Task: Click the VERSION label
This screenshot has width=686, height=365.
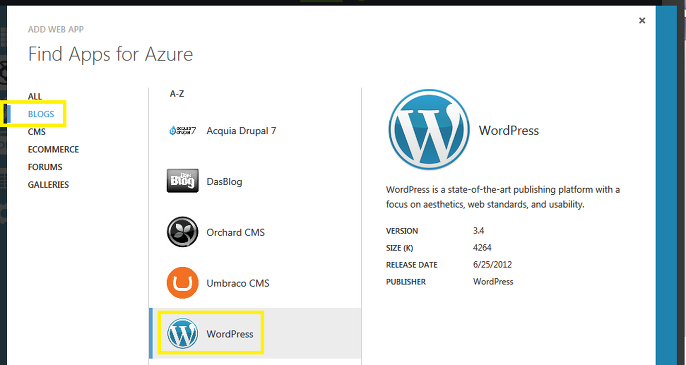Action: tap(402, 231)
